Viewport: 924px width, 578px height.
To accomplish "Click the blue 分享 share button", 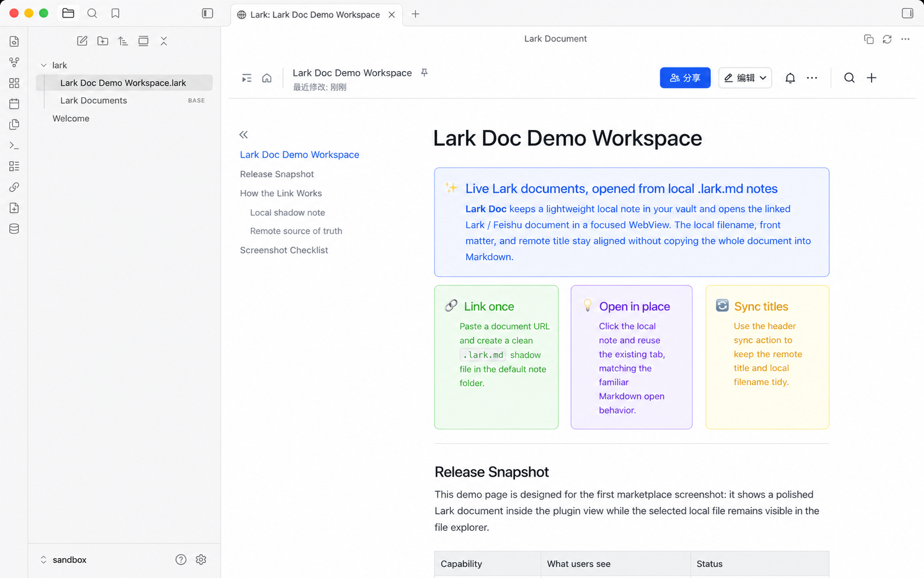I will pyautogui.click(x=685, y=77).
